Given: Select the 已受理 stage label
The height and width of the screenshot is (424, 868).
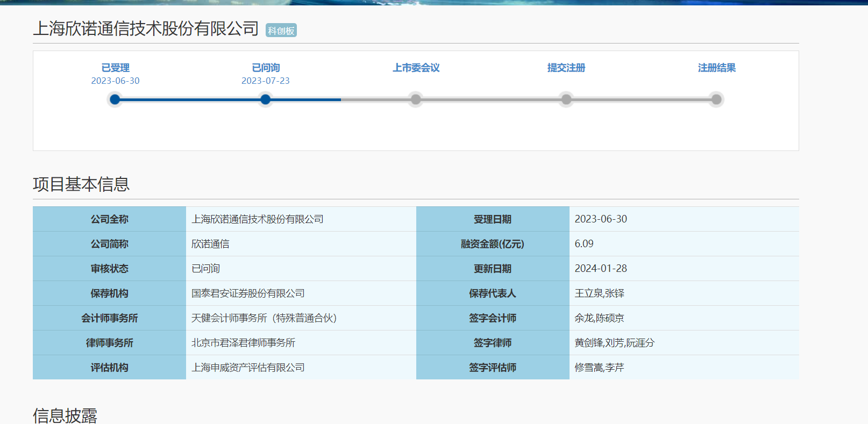Looking at the screenshot, I should click(115, 68).
